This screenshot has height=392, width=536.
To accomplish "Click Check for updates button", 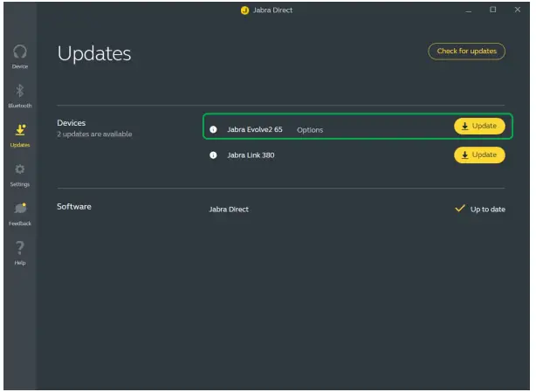I will (467, 52).
